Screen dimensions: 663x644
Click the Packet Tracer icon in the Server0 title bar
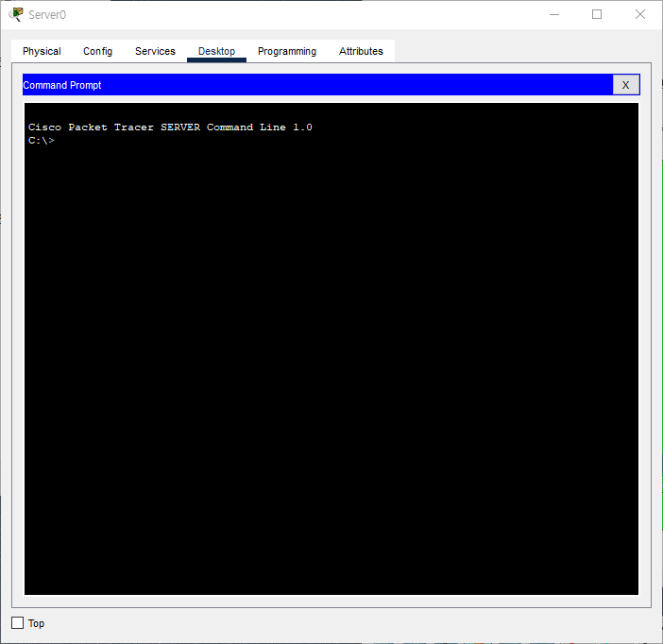point(16,14)
